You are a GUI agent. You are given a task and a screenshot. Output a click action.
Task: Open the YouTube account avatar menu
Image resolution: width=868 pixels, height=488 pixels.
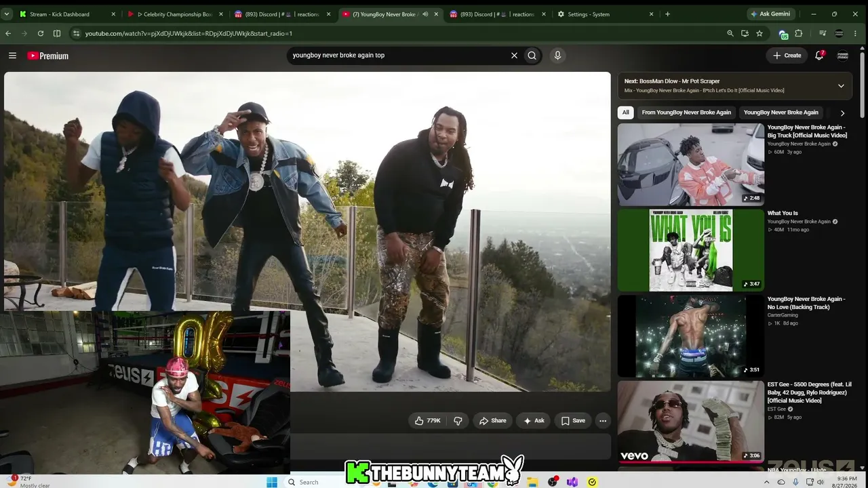pyautogui.click(x=843, y=56)
